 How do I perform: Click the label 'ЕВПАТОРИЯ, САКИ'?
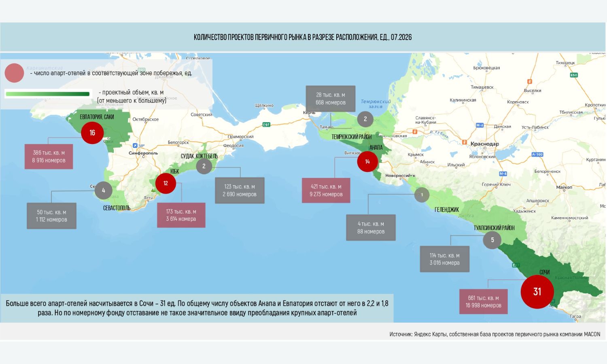point(97,117)
